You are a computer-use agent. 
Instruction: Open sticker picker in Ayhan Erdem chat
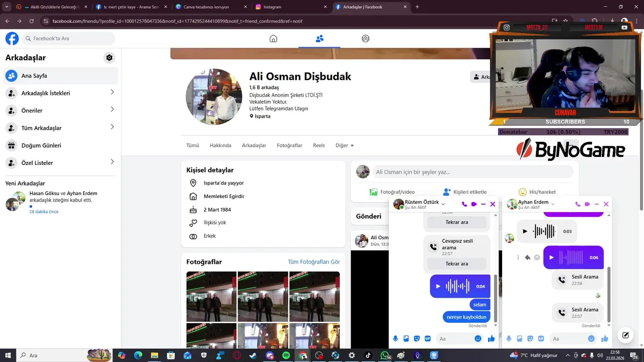click(x=530, y=338)
